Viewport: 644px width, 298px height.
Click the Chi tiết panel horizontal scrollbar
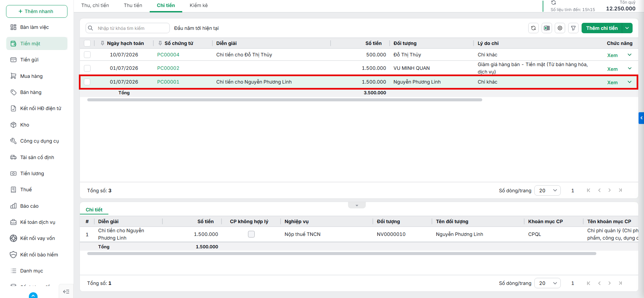coord(342,254)
